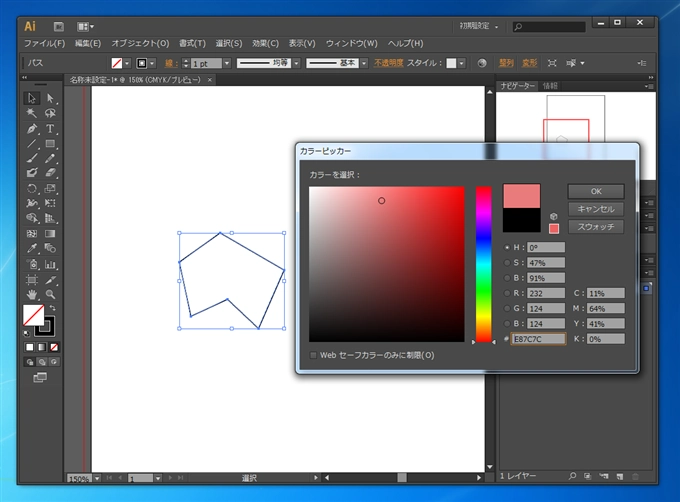Select the Magic Wand tool
Screen dimensions: 680x502
pyautogui.click(x=32, y=113)
